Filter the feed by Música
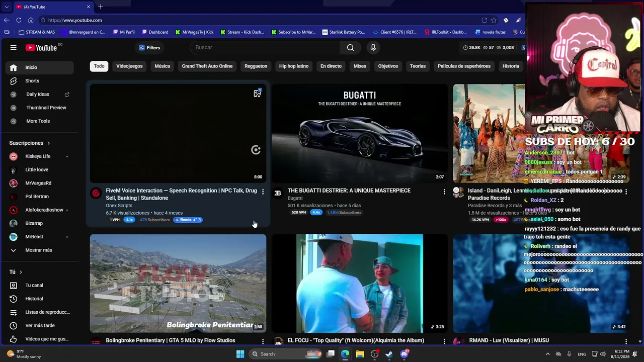Image resolution: width=644 pixels, height=362 pixels. point(162,66)
